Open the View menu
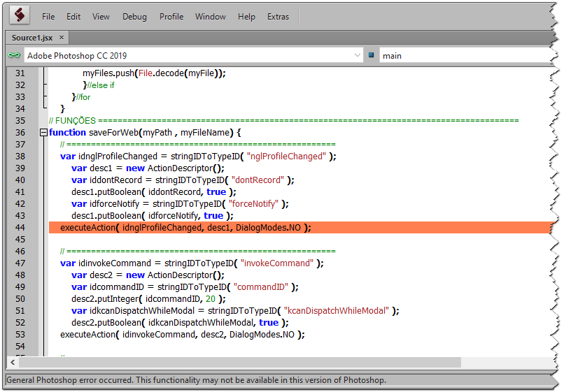The image size is (566, 392). coord(101,17)
